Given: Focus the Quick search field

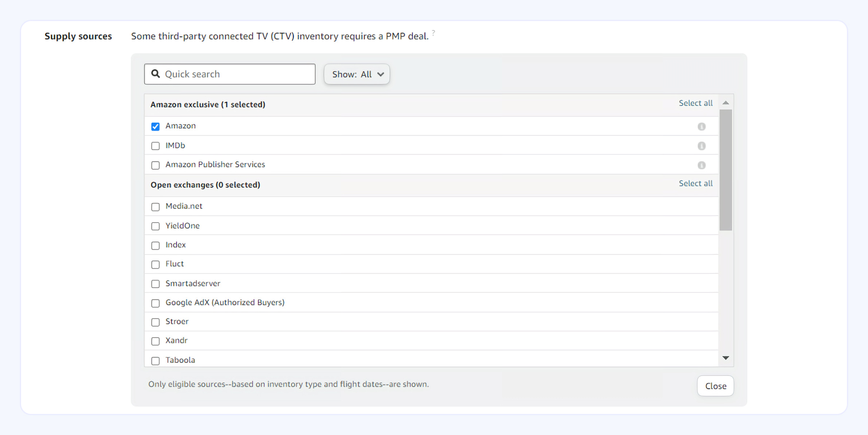Looking at the screenshot, I should coord(230,74).
